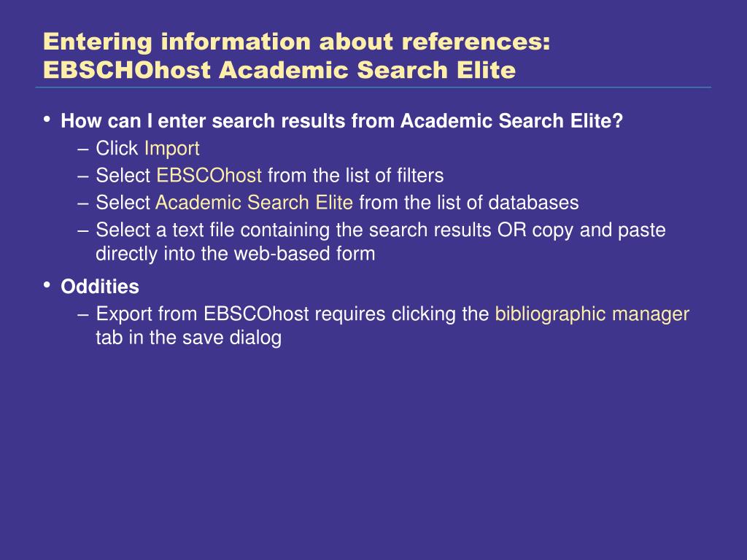Select the text "from the list of databases"

click(469, 203)
